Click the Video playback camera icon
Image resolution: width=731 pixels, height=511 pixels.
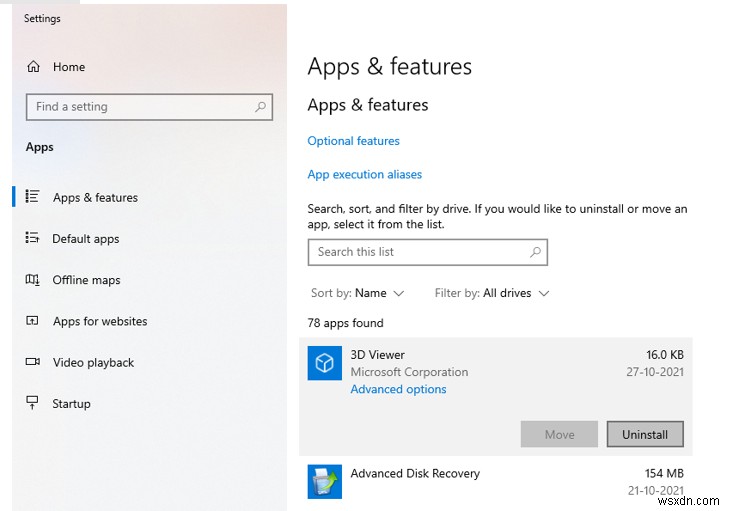(33, 362)
